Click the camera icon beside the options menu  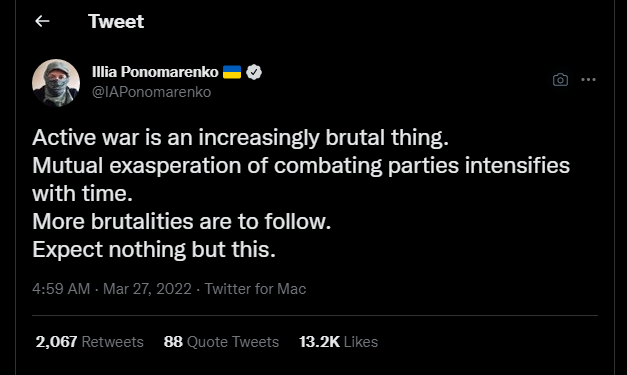tap(560, 80)
